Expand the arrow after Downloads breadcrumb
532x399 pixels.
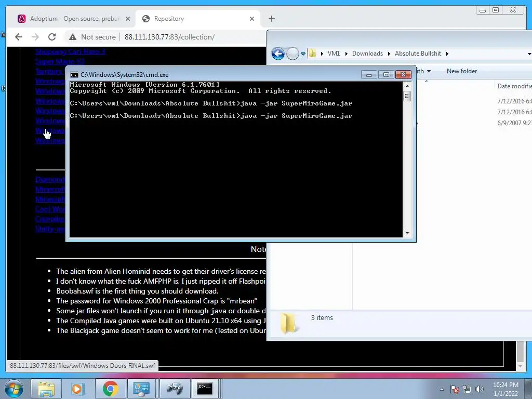click(x=389, y=54)
